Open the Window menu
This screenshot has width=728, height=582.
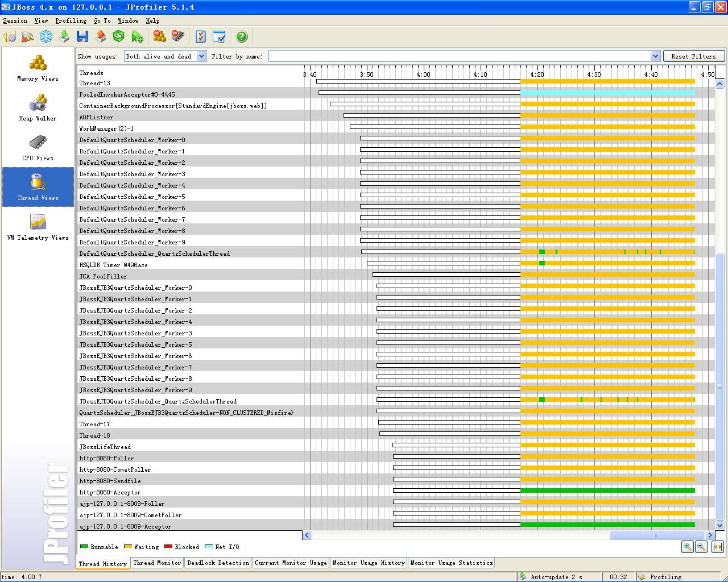[128, 20]
